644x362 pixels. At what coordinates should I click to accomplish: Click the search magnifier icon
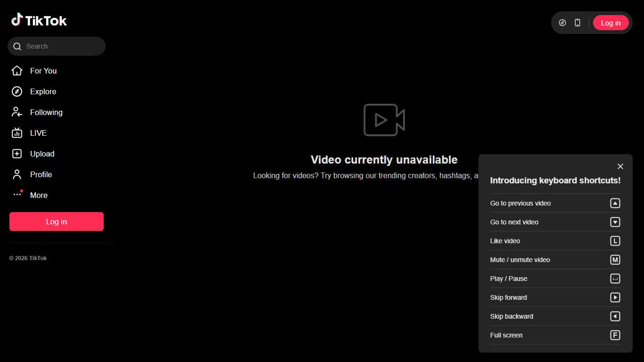pyautogui.click(x=17, y=46)
